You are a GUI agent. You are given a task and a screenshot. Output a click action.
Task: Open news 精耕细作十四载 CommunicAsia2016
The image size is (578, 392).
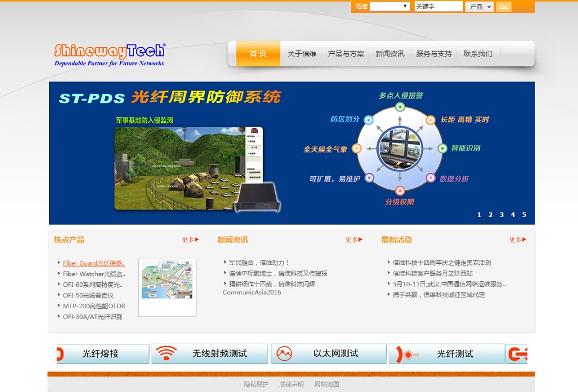click(x=269, y=288)
